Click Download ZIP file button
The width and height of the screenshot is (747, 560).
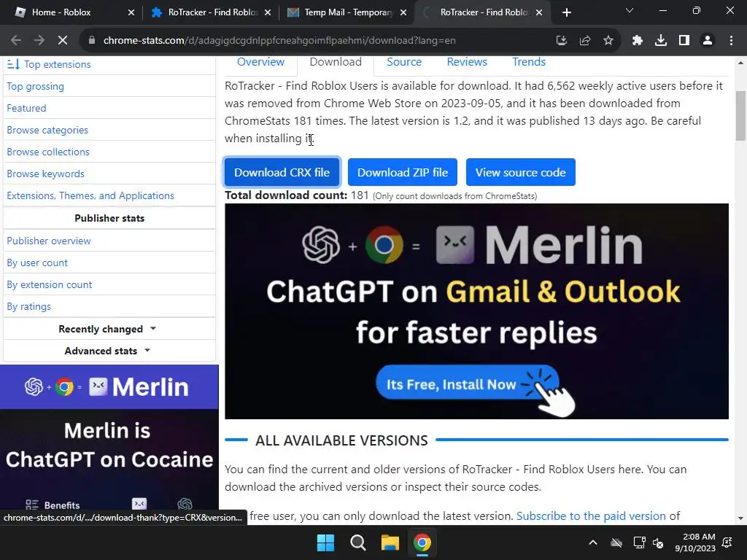click(x=403, y=172)
